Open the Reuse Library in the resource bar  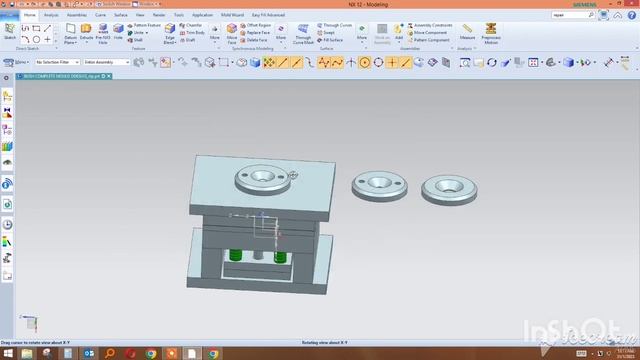pos(7,147)
